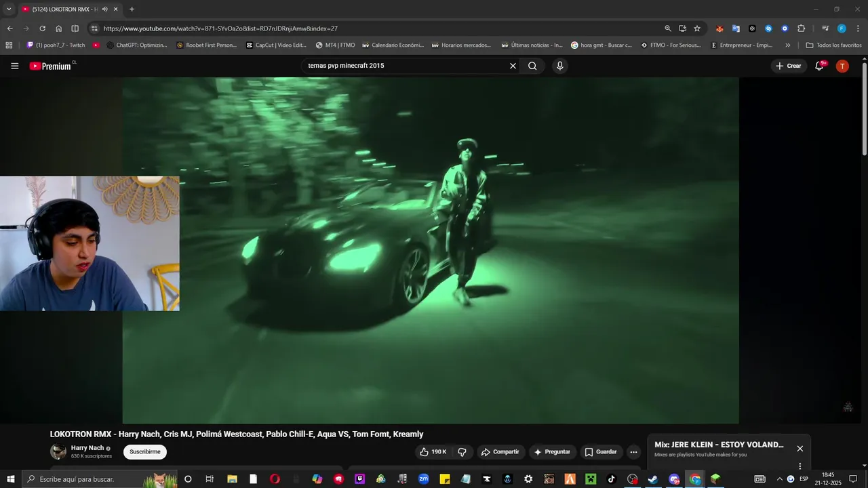Click the Preguntar ask button
Screen dimensions: 868x488
tap(553, 452)
